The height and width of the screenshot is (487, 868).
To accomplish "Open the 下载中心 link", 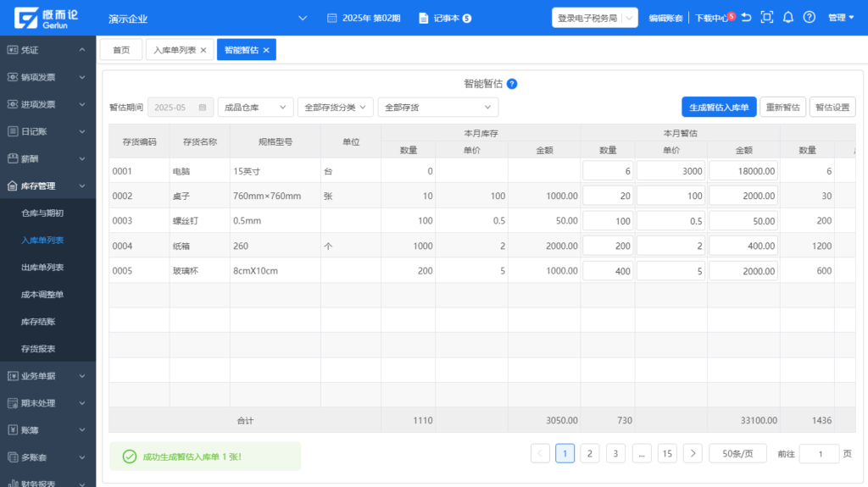I will pos(709,18).
